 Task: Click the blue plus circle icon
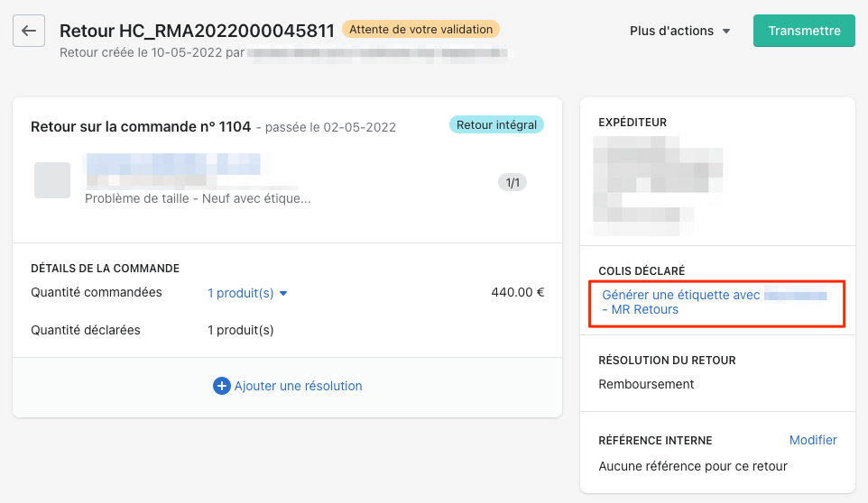tap(222, 386)
